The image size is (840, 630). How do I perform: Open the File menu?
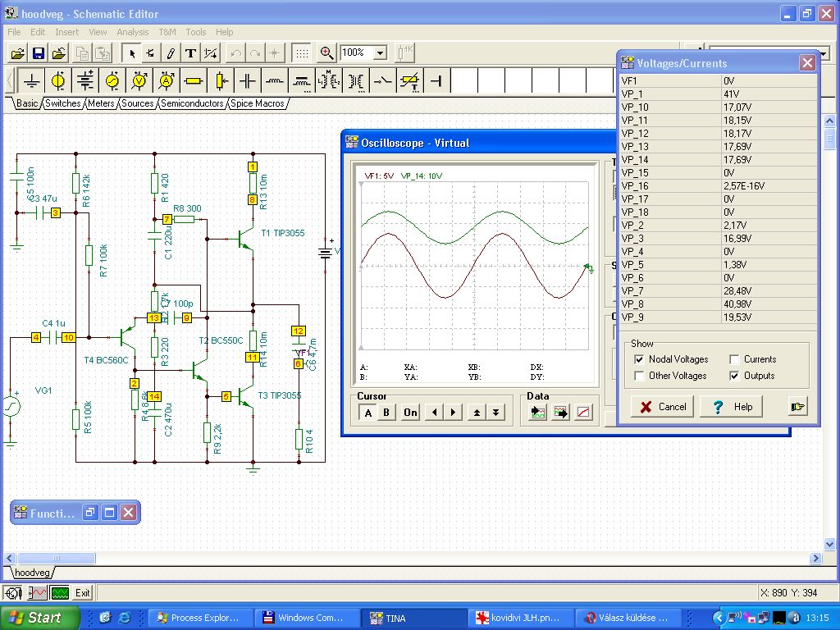[14, 32]
